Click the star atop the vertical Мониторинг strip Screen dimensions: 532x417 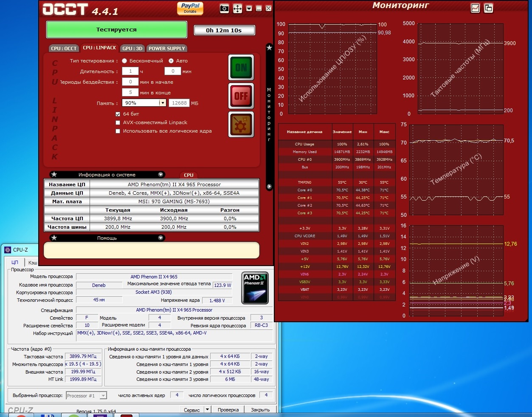[x=269, y=48]
